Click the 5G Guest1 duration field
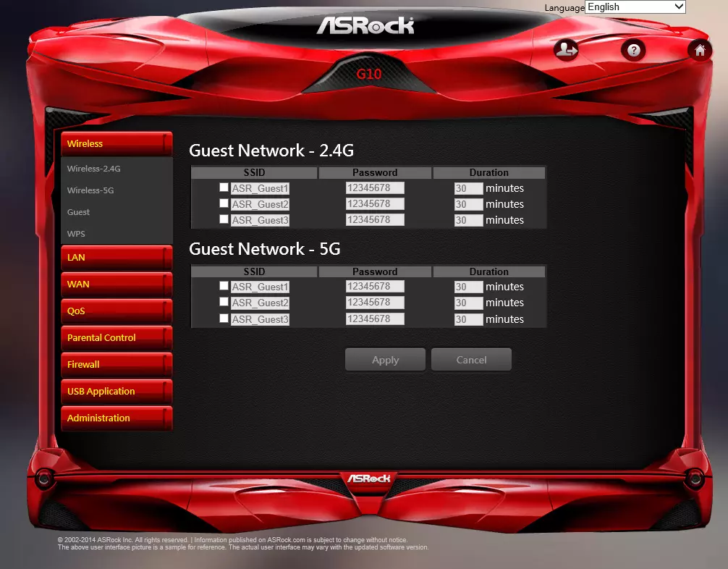 (x=468, y=287)
